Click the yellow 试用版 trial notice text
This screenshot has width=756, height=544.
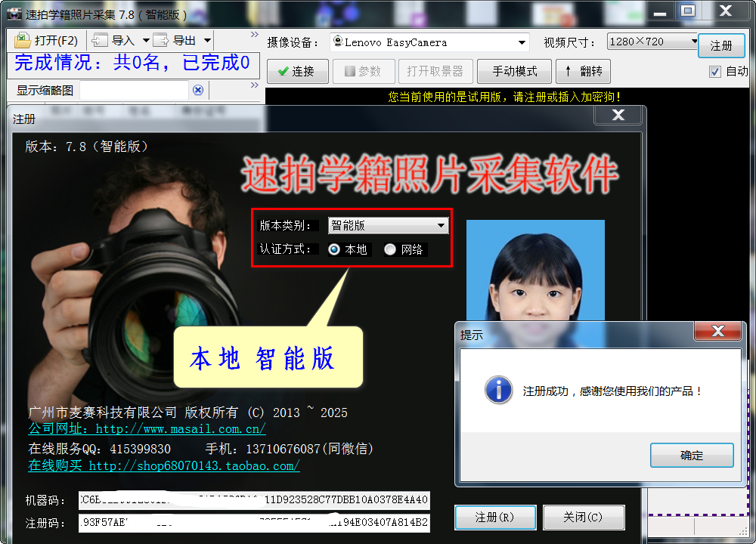pos(504,97)
